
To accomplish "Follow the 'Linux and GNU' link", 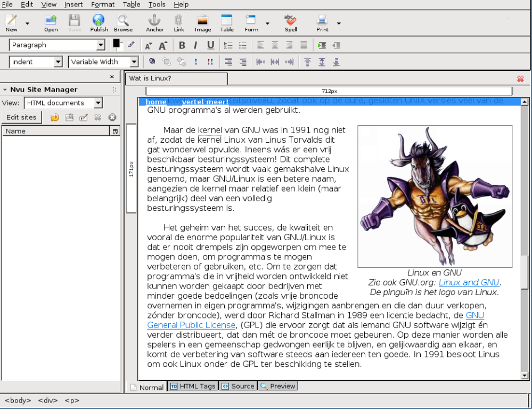I will (x=469, y=282).
